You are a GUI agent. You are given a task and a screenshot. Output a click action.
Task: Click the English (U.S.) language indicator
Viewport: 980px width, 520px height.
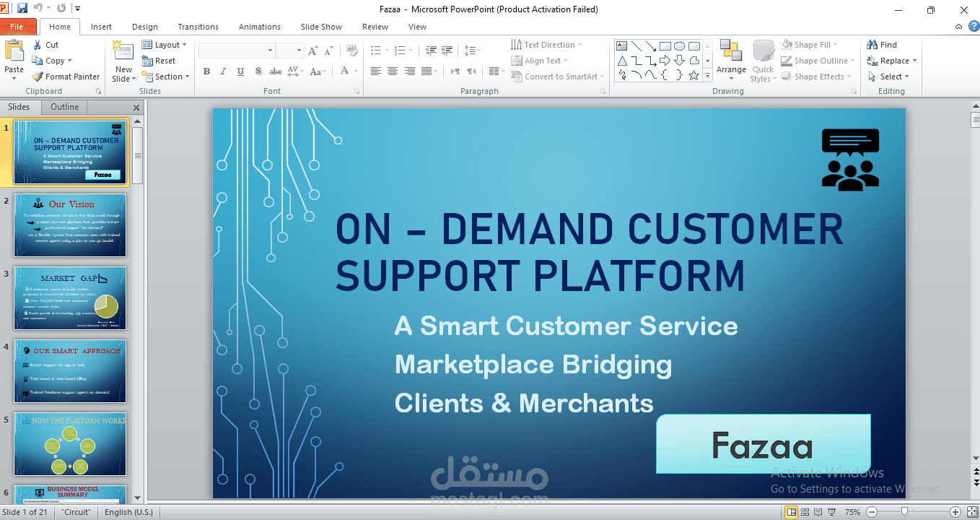(129, 512)
